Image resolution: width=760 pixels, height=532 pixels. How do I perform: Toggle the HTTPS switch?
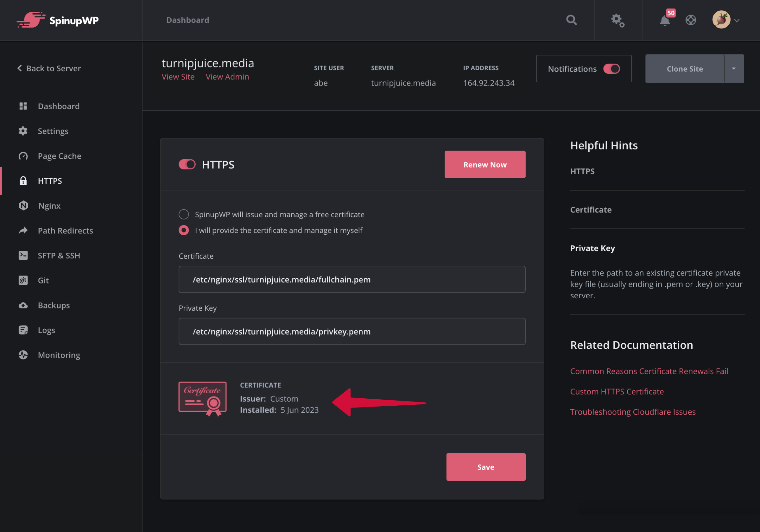(x=187, y=165)
